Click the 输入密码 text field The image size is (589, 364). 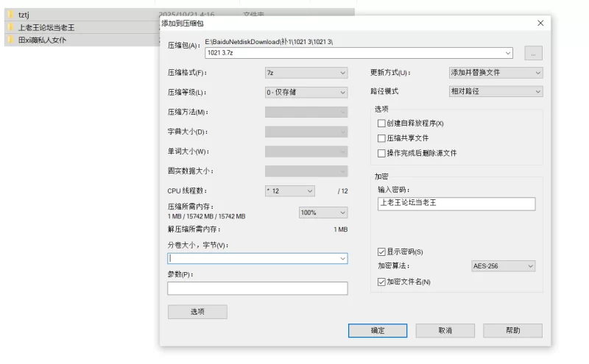coord(456,204)
